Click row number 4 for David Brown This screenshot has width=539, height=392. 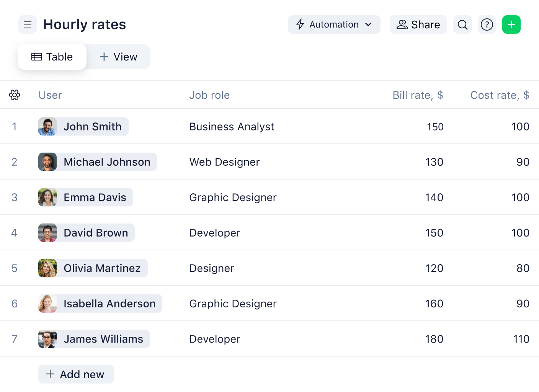[x=15, y=232]
